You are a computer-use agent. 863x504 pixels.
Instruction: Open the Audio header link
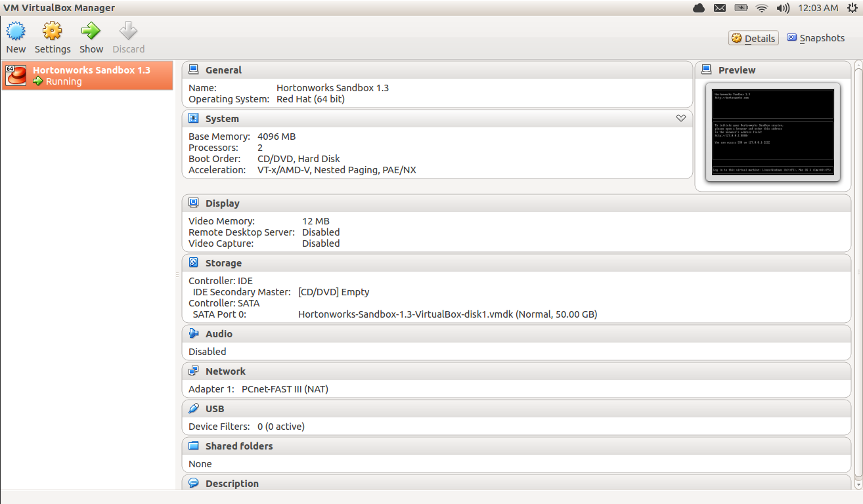click(x=219, y=334)
